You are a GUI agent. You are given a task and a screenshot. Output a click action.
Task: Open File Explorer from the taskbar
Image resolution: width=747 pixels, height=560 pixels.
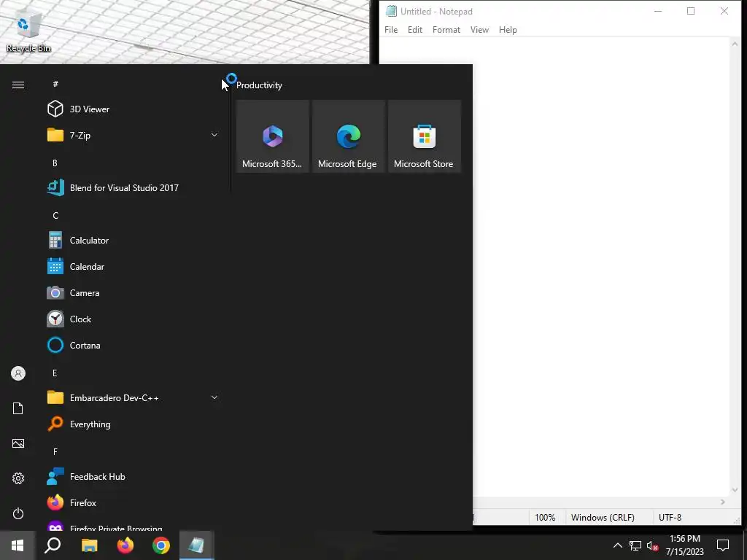click(x=89, y=545)
